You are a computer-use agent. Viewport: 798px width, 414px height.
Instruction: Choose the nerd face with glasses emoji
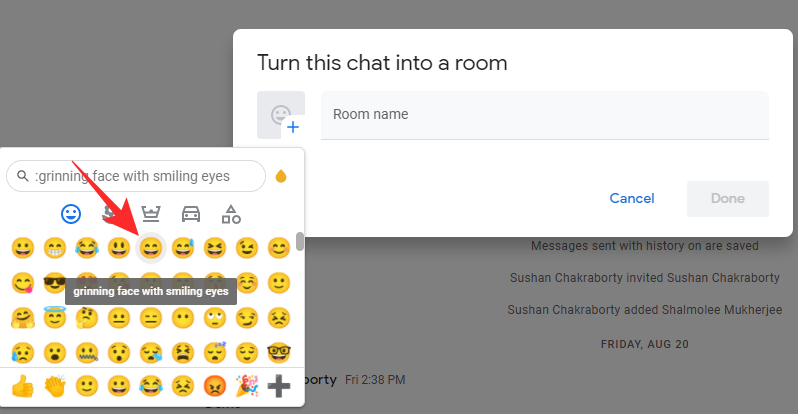pyautogui.click(x=279, y=353)
